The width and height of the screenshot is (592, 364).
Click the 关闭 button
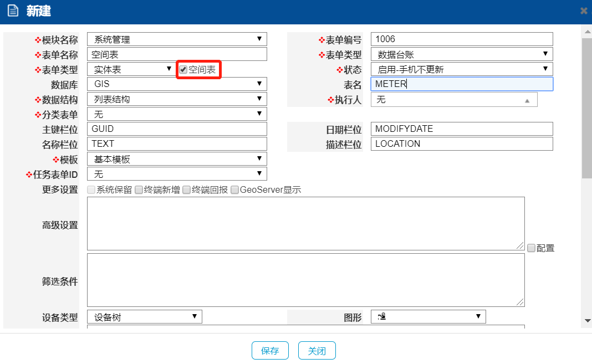317,351
